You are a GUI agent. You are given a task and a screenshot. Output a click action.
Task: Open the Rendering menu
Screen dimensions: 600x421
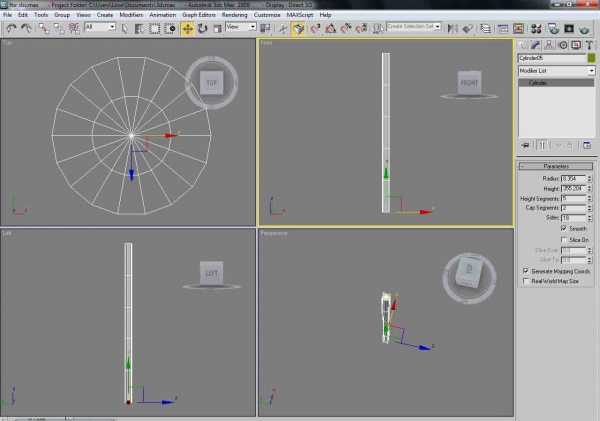pos(235,15)
